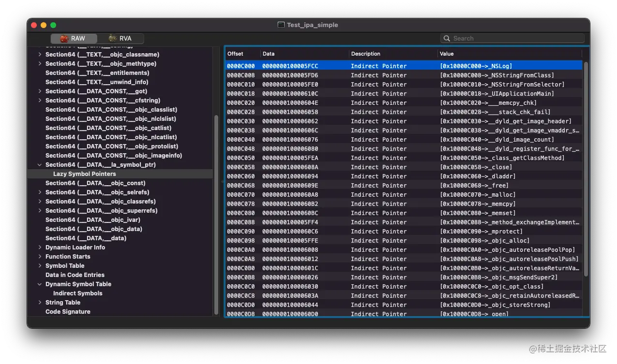Select the _class_getClassMethod row
The image size is (617, 364).
point(404,158)
